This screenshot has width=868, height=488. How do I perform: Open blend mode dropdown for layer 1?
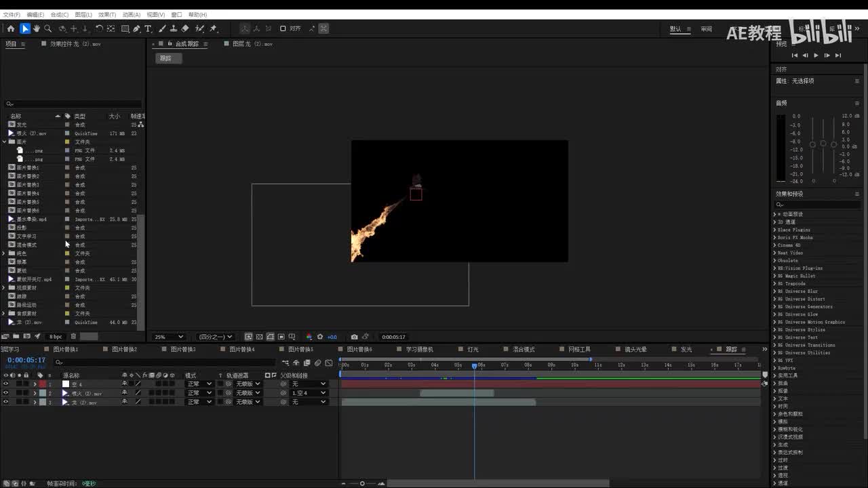199,384
